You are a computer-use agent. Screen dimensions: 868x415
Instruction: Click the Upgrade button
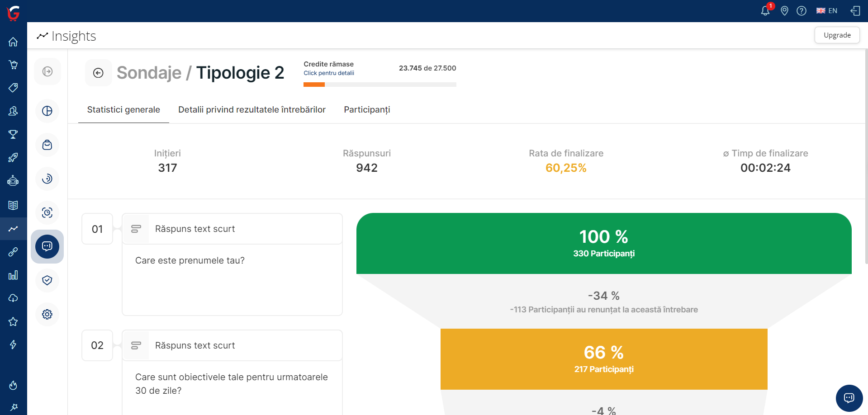click(837, 35)
